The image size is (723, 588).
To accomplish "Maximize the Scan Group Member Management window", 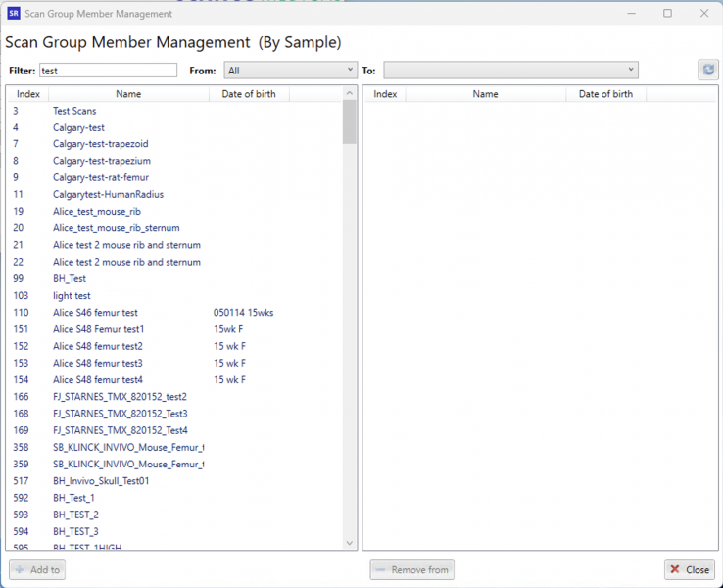I will [x=667, y=14].
